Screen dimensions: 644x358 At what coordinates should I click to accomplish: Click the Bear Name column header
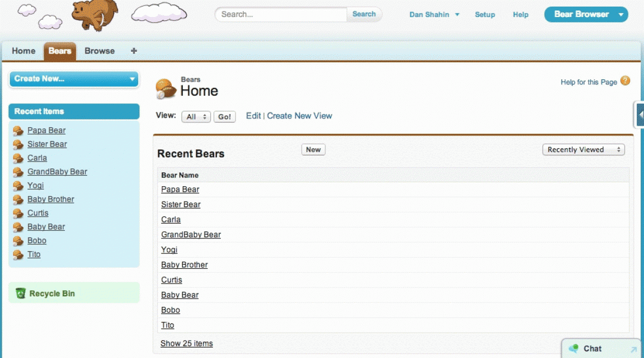180,175
